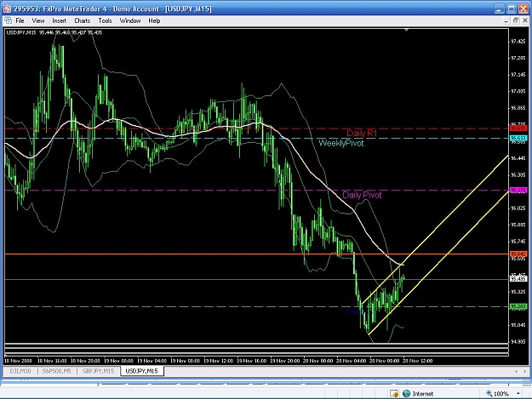
Task: Click the 94.905 price scale value
Action: [518, 341]
